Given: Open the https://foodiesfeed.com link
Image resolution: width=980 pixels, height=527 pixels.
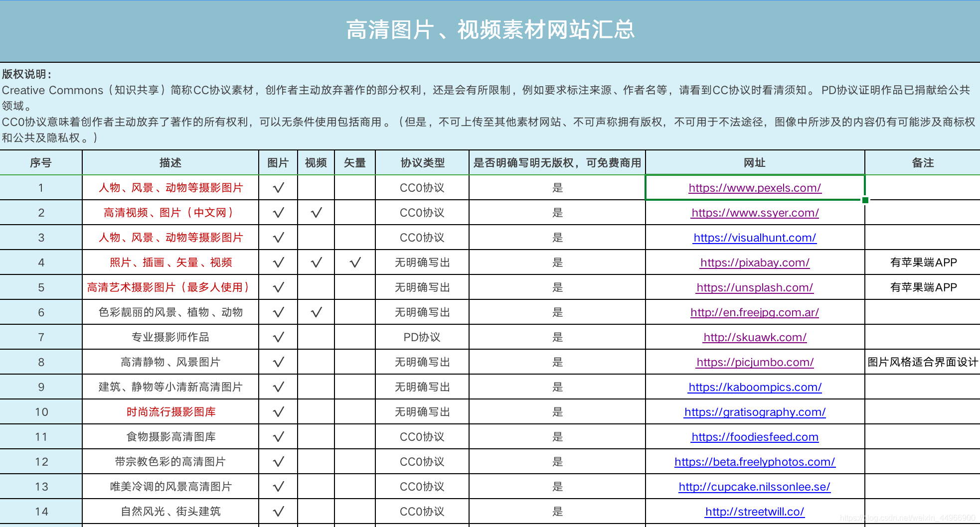Looking at the screenshot, I should (x=755, y=437).
